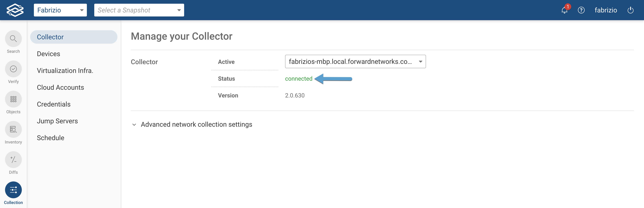This screenshot has width=644, height=208.
Task: Open the Diffs plus-minus icon
Action: point(13,160)
